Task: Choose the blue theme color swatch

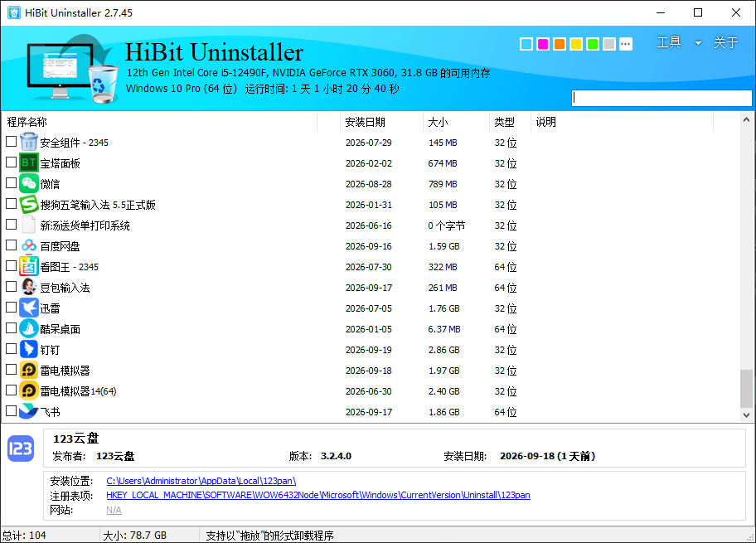Action: [x=526, y=45]
